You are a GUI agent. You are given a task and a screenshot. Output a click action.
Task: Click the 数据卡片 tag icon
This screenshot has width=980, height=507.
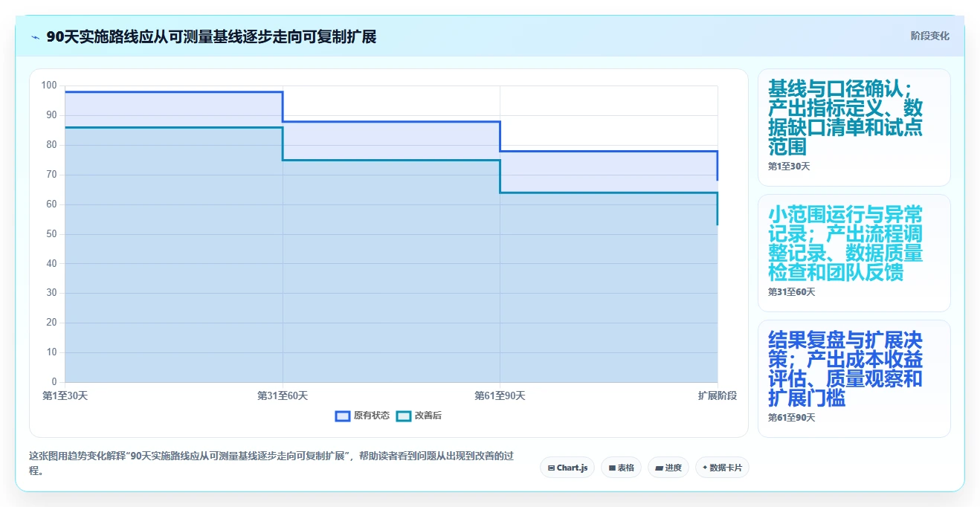pyautogui.click(x=705, y=468)
